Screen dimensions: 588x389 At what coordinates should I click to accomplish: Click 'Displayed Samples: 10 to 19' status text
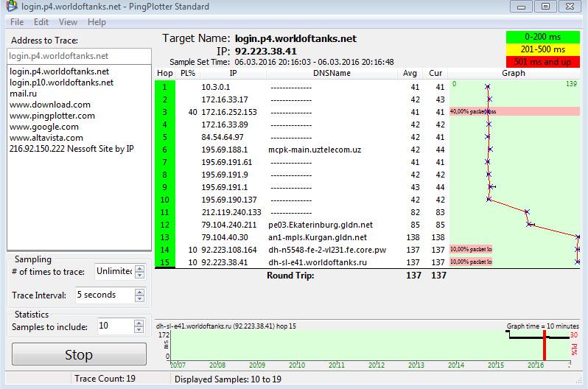coord(228,379)
